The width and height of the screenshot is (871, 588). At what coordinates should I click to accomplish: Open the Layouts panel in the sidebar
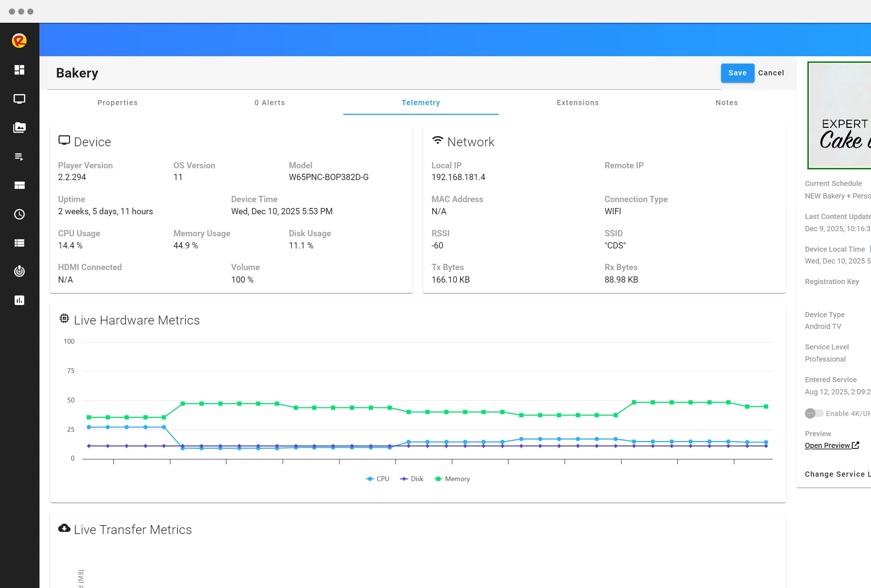pos(19,185)
